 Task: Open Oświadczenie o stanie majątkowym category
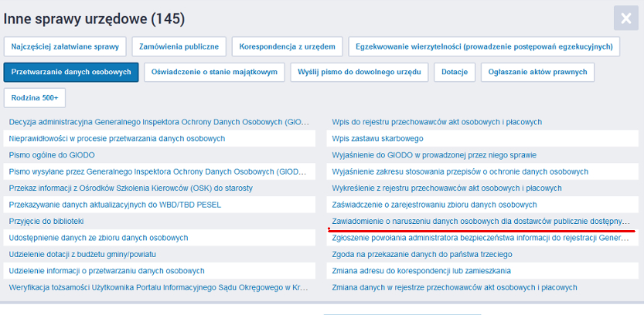215,73
